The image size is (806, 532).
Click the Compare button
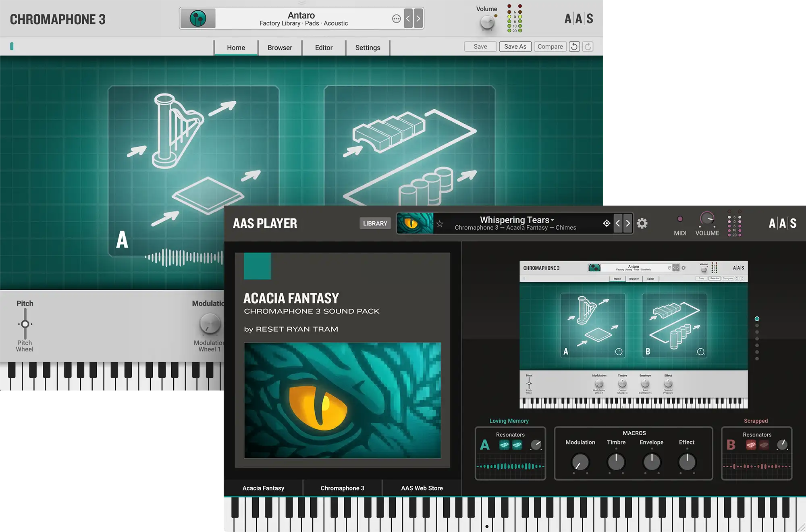pos(550,46)
